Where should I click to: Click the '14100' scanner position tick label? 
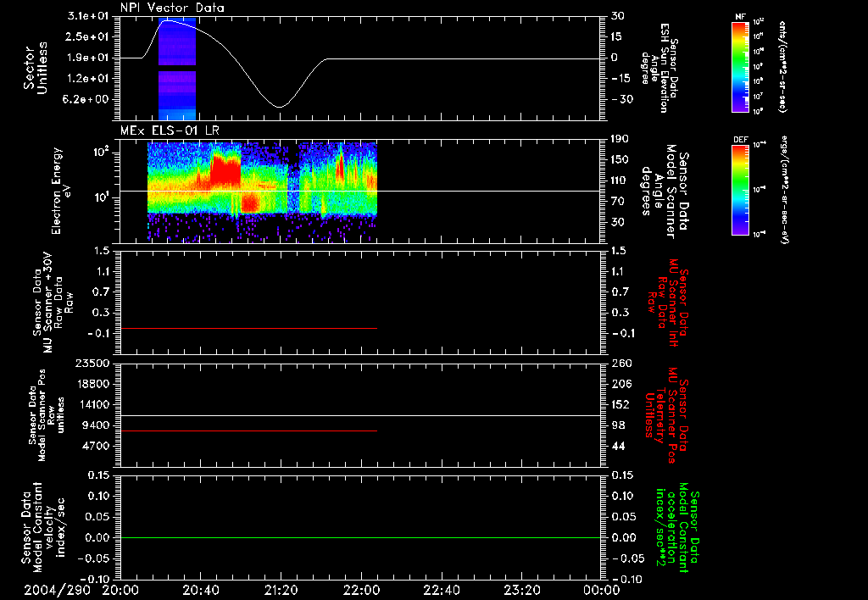coord(94,404)
